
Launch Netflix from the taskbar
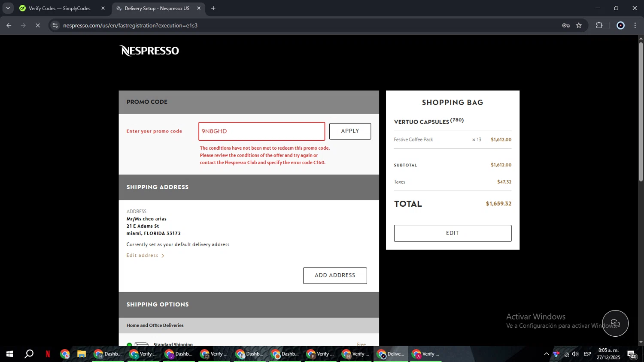point(48,354)
